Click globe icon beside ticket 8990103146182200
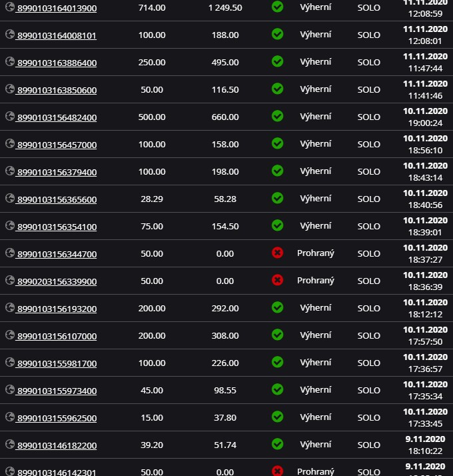Image resolution: width=453 pixels, height=476 pixels. 10,444
